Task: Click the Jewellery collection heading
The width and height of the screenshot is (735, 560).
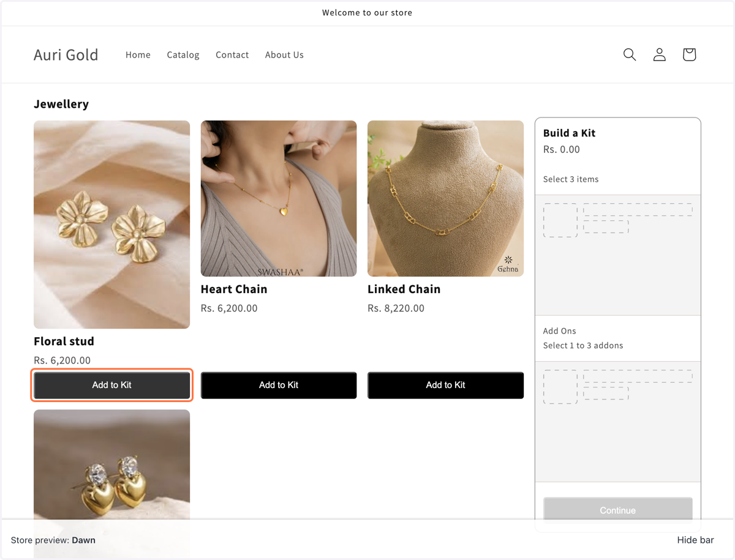Action: tap(61, 104)
